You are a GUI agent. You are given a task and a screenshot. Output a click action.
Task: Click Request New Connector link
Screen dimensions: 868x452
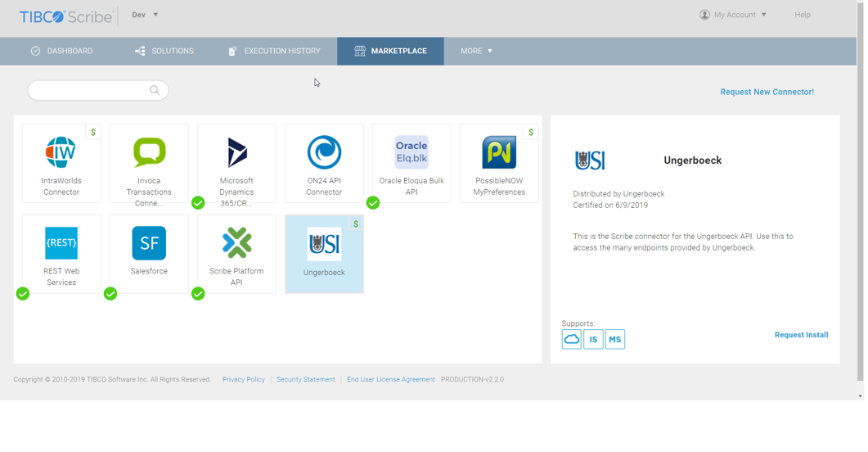pos(767,92)
